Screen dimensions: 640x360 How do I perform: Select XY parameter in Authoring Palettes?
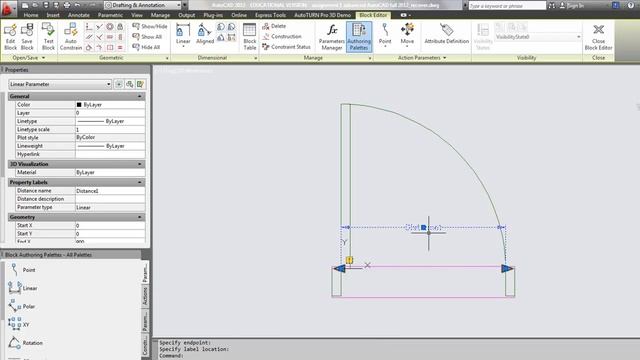19,324
